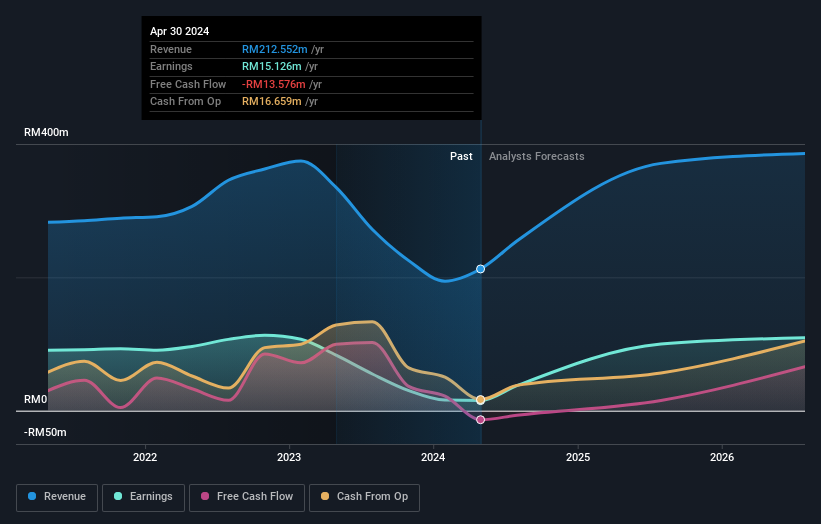Click the 2025 x-axis label

578,457
